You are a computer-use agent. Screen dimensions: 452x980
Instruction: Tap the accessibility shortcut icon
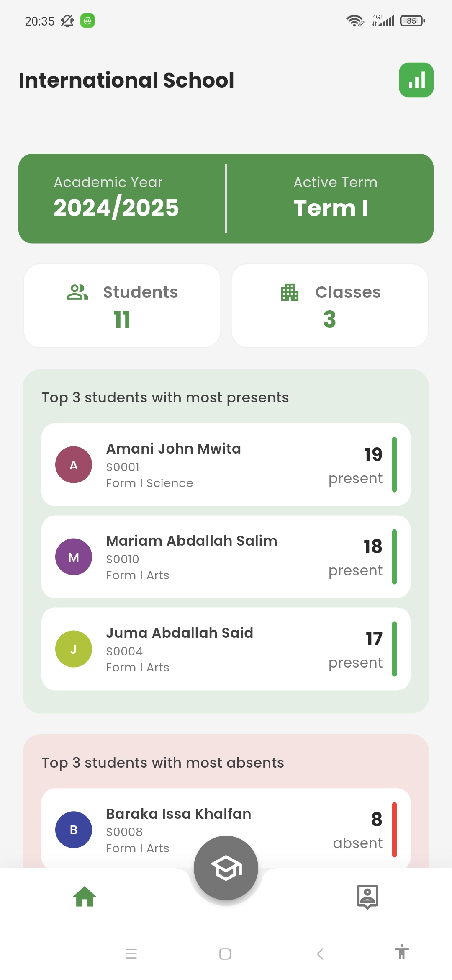point(402,952)
